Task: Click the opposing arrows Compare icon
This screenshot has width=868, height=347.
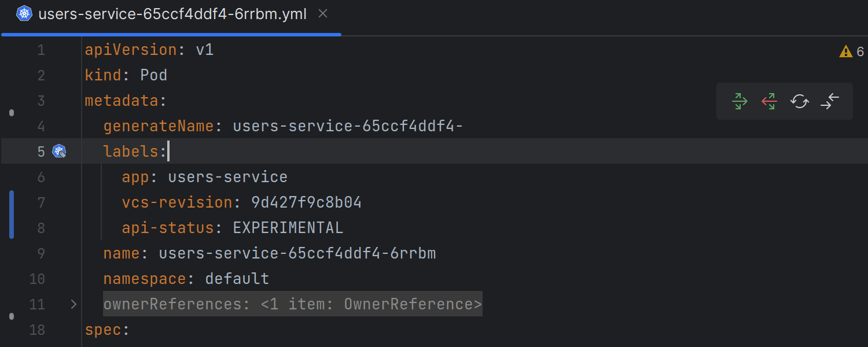Action: point(829,101)
